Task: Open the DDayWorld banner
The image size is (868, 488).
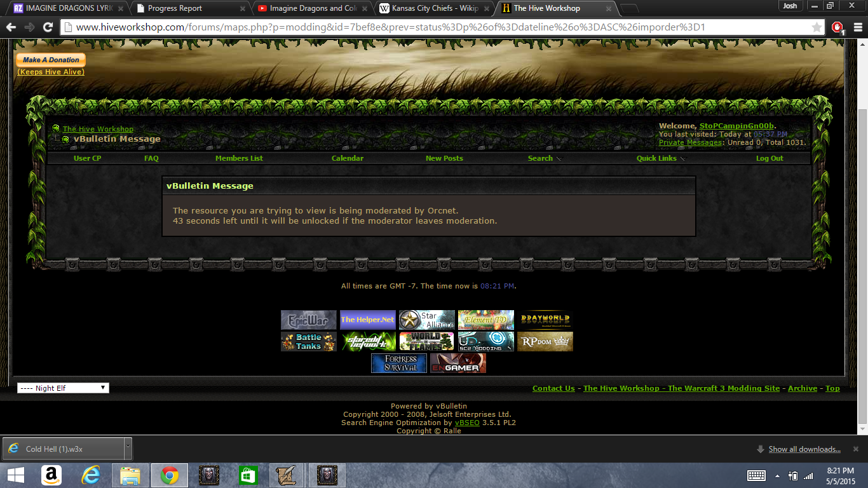Action: tap(545, 320)
